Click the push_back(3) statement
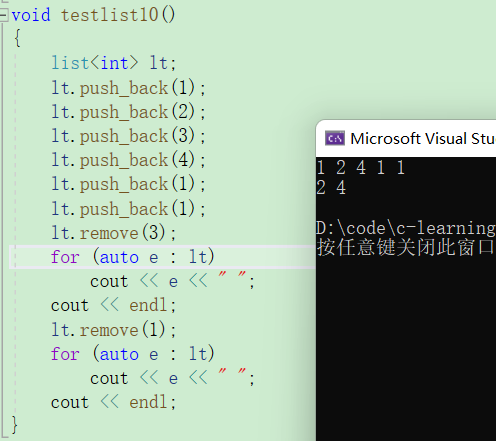This screenshot has height=441, width=496. [128, 136]
